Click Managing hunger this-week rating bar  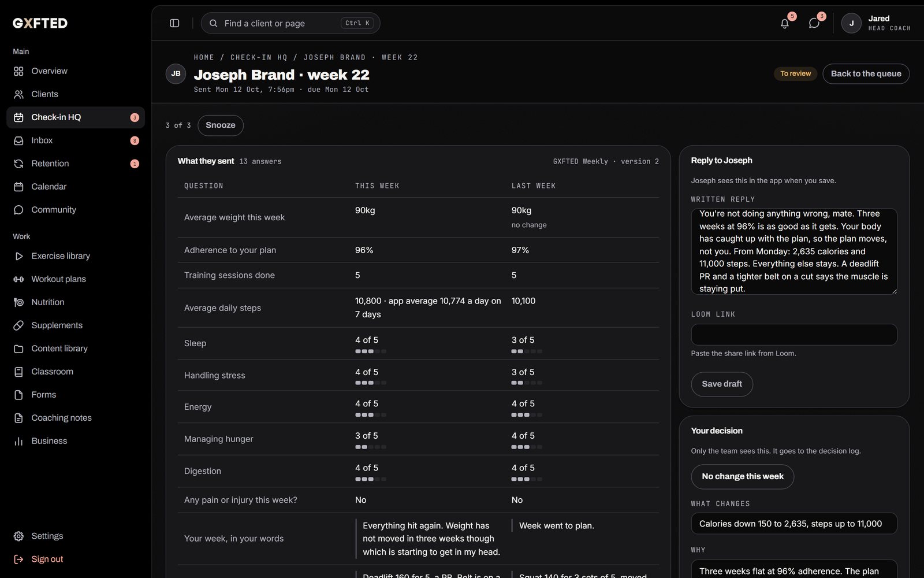[x=371, y=447]
